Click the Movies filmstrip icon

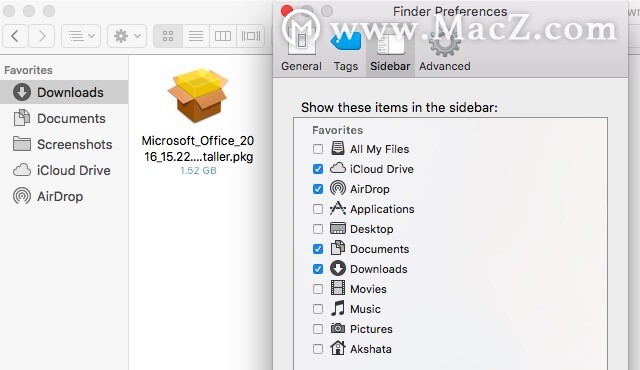338,288
